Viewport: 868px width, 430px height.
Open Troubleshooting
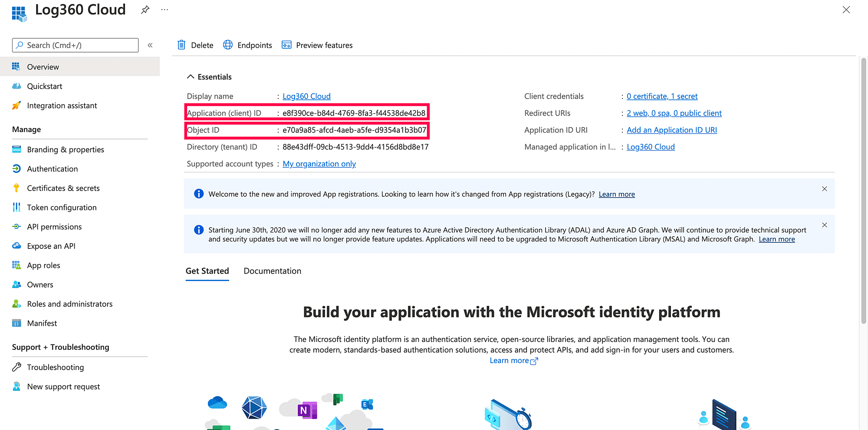(56, 367)
